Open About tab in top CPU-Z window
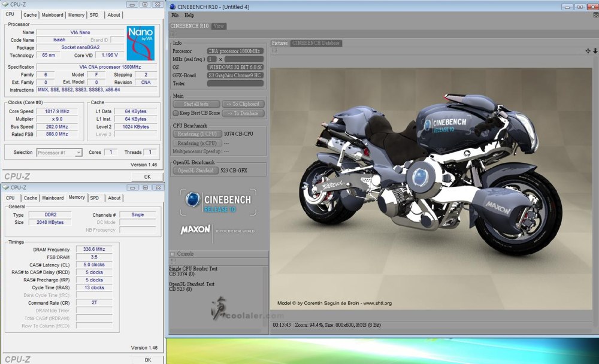599x364 pixels. (x=113, y=15)
